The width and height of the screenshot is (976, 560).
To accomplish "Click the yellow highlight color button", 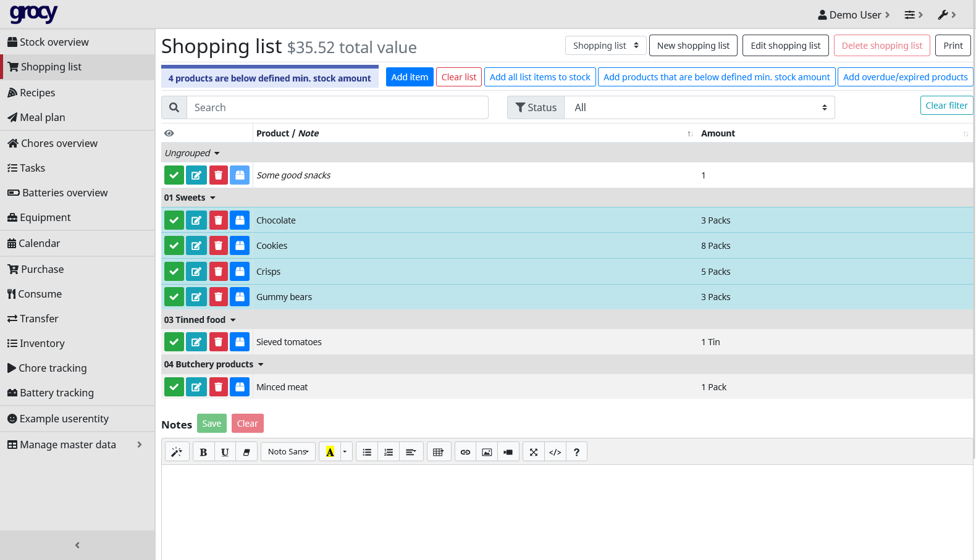I will [x=330, y=452].
